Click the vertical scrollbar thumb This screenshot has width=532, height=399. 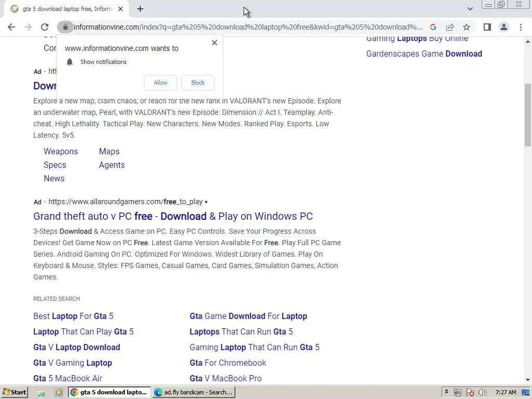point(528,115)
